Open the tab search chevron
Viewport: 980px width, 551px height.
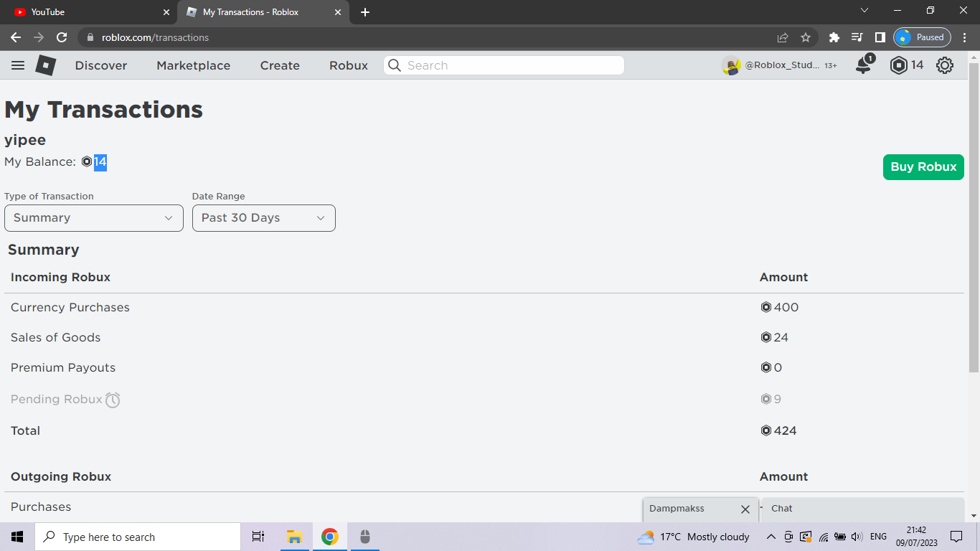(x=864, y=11)
